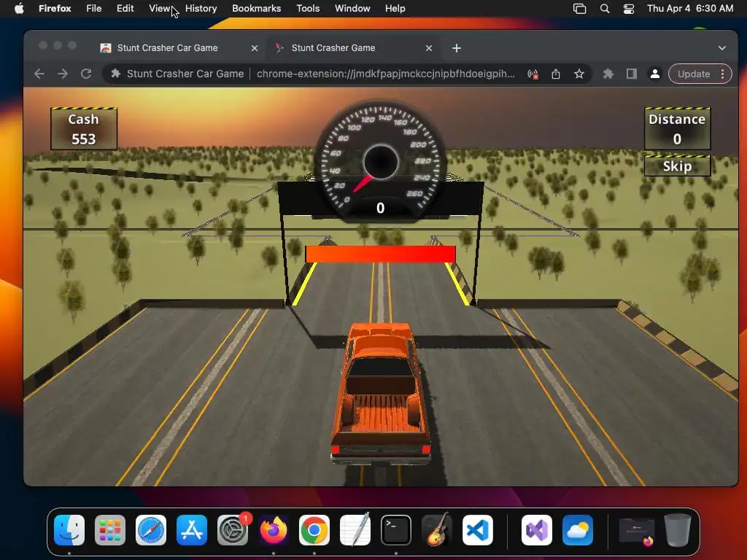Close the Stunt Crasher Car Game tab
Viewport: 747px width, 560px height.
pyautogui.click(x=255, y=48)
